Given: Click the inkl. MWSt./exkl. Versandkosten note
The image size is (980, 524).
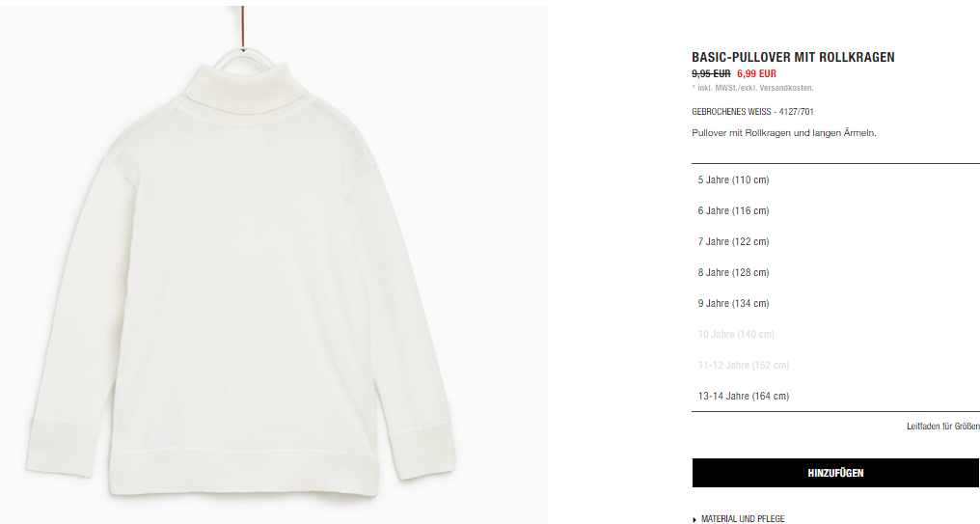Looking at the screenshot, I should click(x=752, y=88).
